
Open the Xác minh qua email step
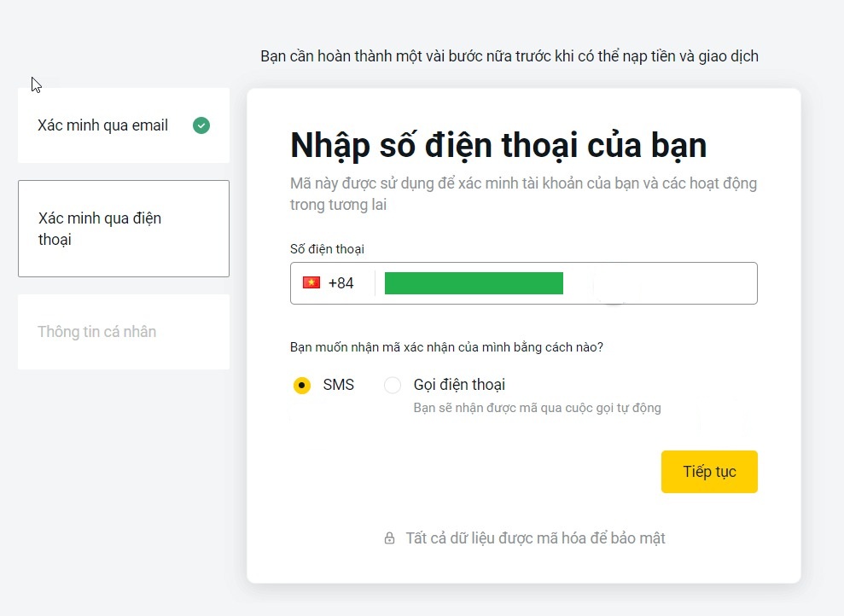click(103, 125)
